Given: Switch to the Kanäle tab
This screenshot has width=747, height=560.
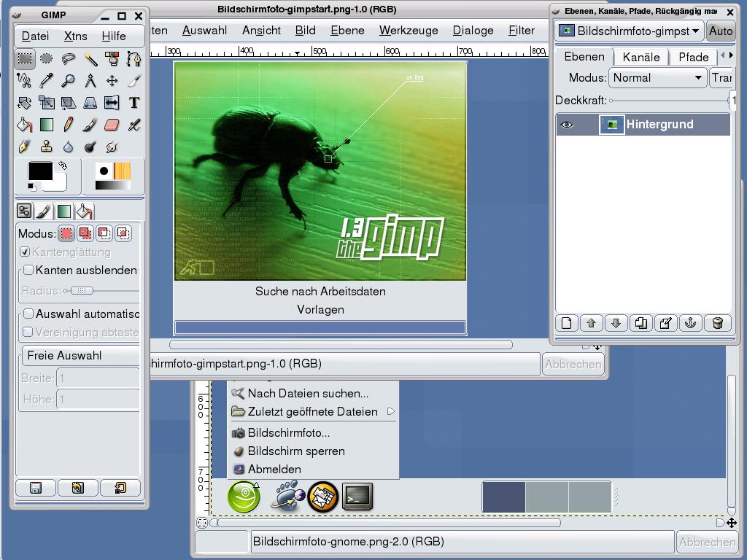Looking at the screenshot, I should pyautogui.click(x=641, y=57).
